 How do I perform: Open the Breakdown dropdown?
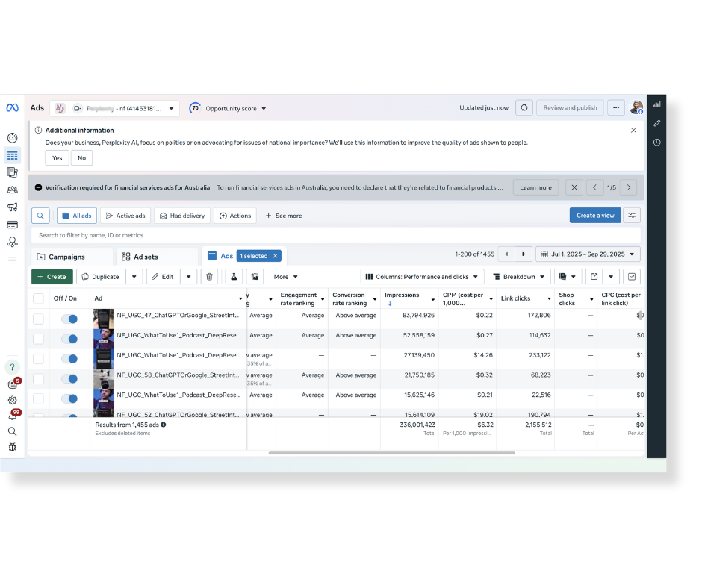click(x=519, y=277)
